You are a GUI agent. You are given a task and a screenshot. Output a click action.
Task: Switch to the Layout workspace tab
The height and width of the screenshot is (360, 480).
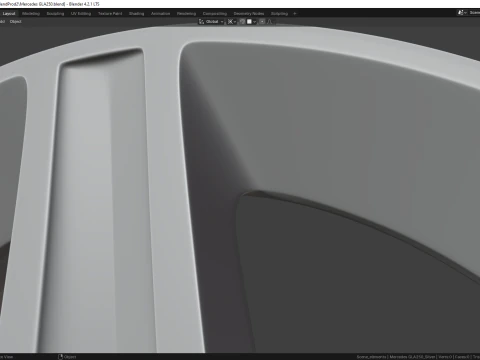[x=9, y=14]
